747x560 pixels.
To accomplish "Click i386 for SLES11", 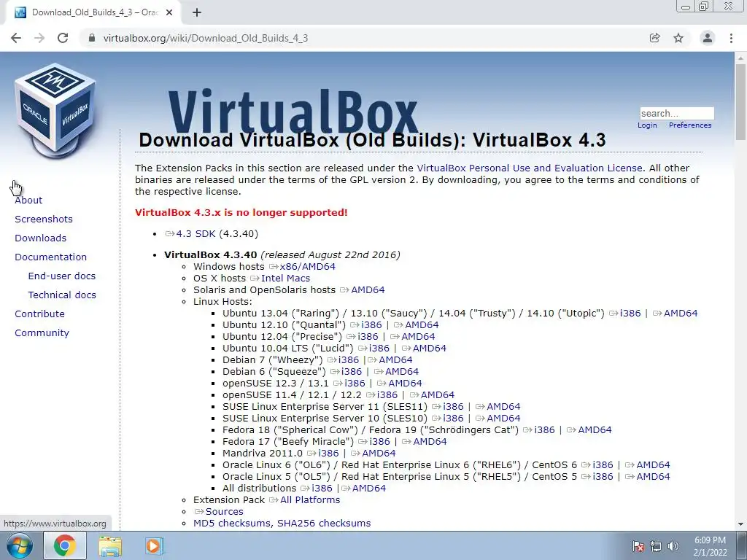I will click(453, 407).
